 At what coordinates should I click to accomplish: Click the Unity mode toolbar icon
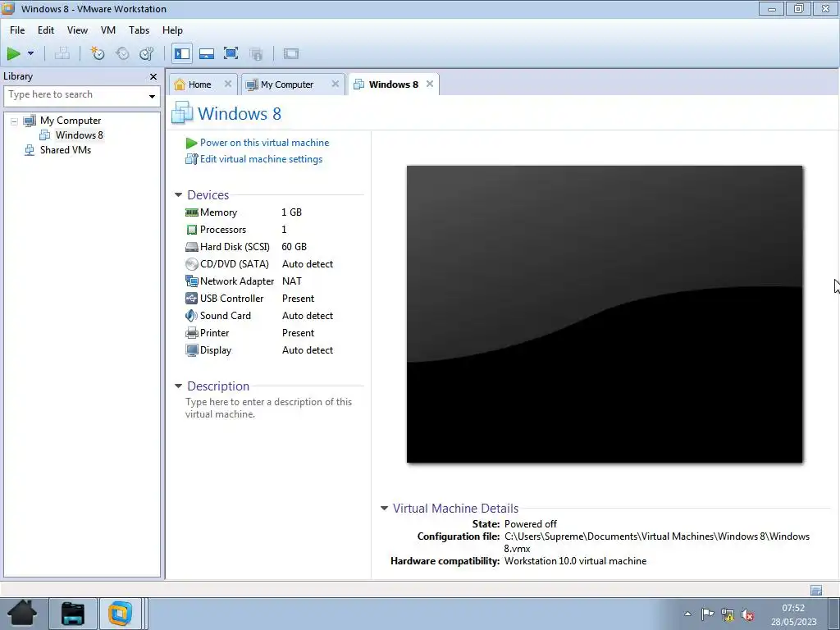pos(256,53)
